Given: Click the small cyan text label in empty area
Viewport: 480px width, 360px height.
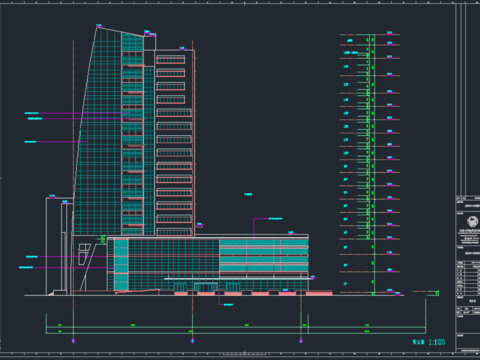Looking at the screenshot, I should coord(248,194).
